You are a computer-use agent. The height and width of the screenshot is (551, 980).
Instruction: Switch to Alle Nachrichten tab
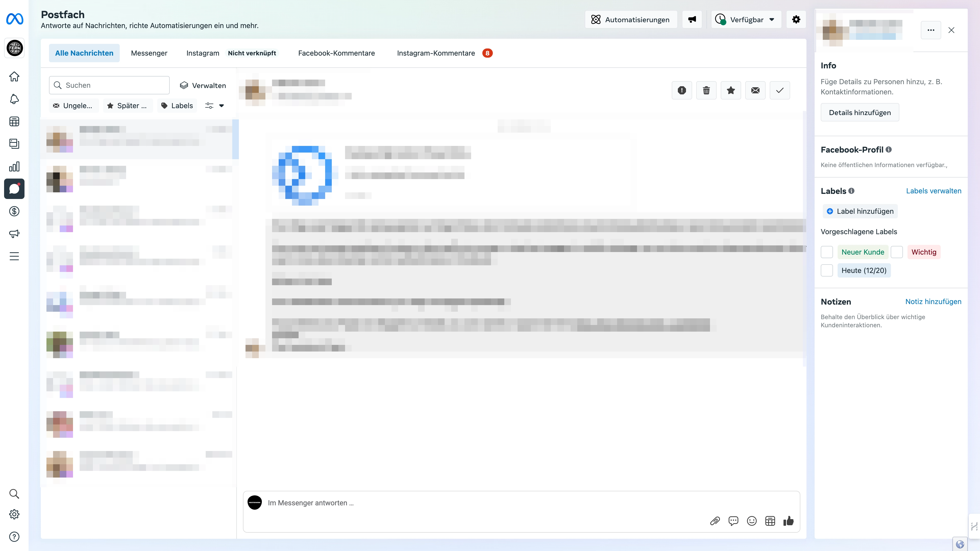click(x=84, y=53)
